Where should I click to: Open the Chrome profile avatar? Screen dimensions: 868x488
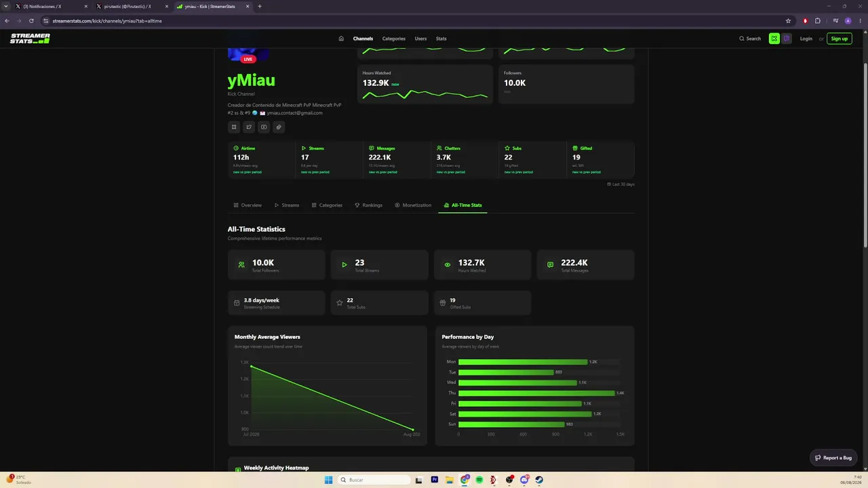point(848,21)
